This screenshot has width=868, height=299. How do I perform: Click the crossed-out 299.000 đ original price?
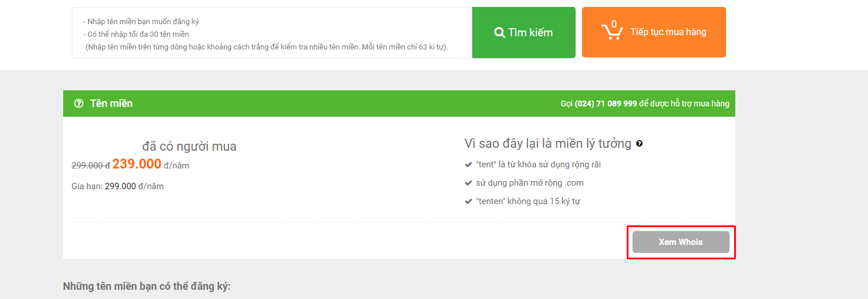click(91, 166)
